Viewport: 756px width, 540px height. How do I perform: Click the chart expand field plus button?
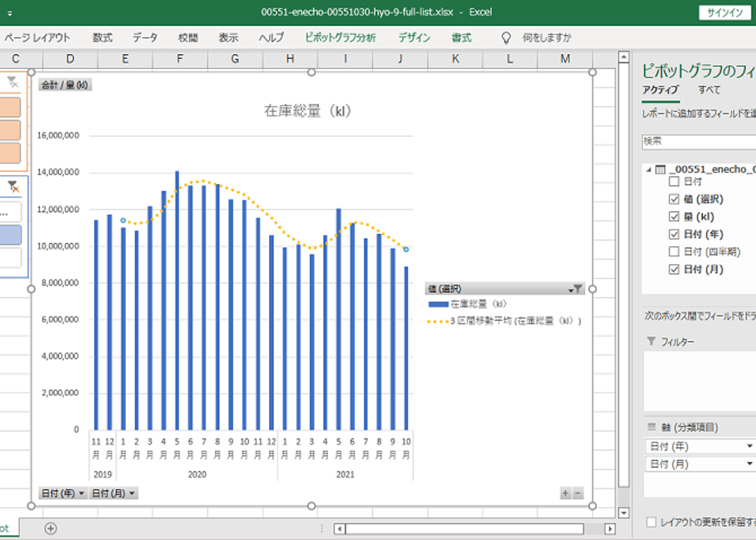pyautogui.click(x=565, y=493)
